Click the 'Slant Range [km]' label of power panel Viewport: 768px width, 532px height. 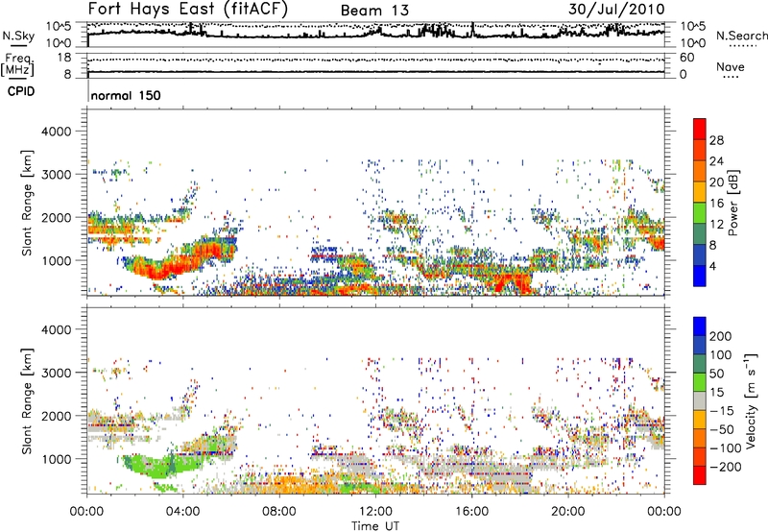[x=27, y=203]
